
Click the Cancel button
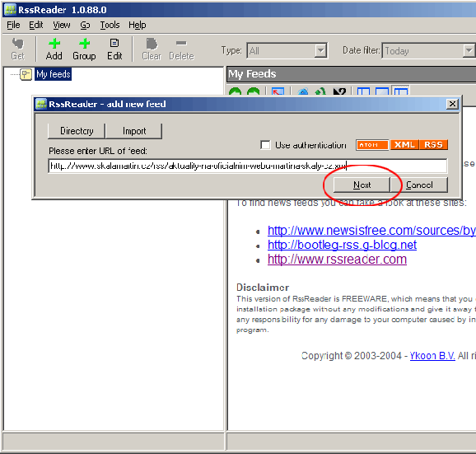click(419, 185)
